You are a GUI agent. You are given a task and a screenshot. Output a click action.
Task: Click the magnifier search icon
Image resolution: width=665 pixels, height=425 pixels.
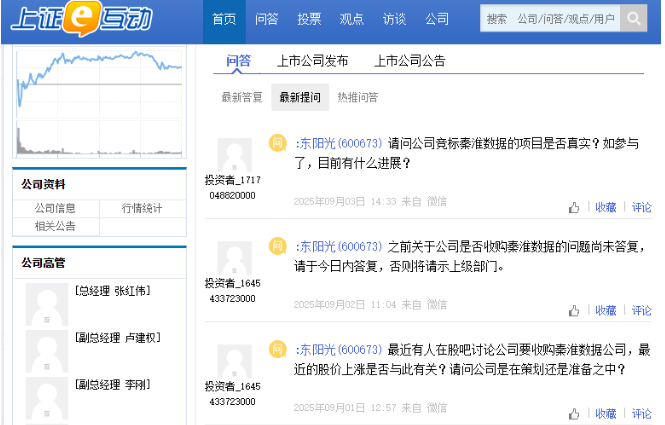(633, 19)
